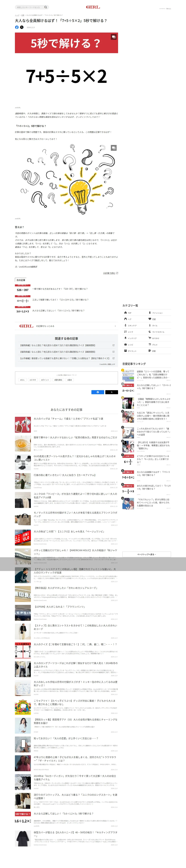Screen dimensions: 186x868
Task: Open ネイル category polish icon
Action: (x=150, y=325)
